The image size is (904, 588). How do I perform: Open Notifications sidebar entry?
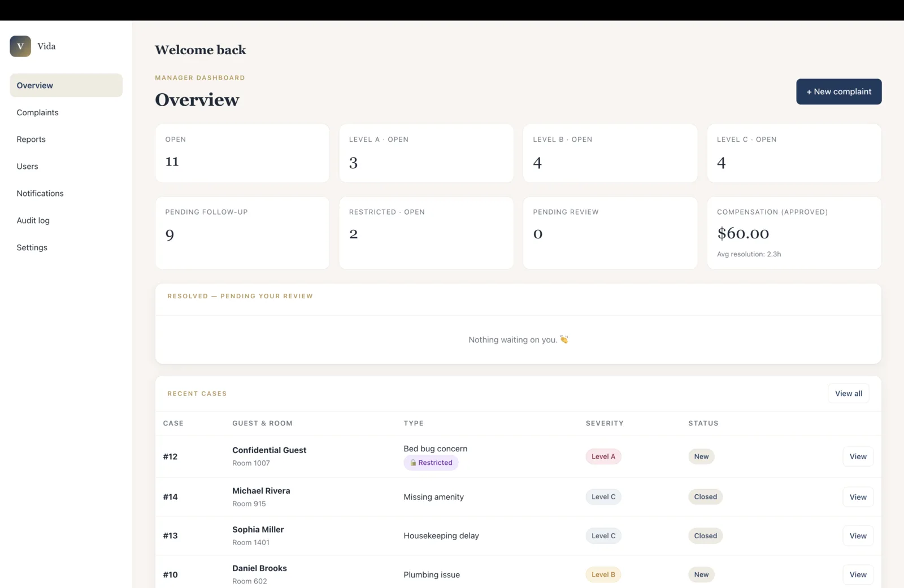(66, 193)
